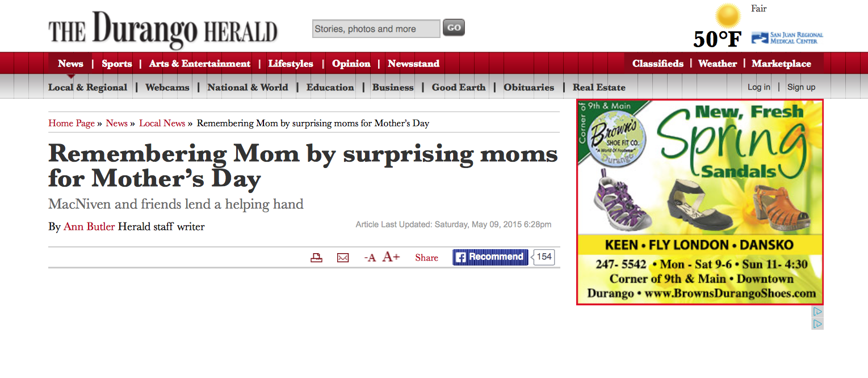Image resolution: width=868 pixels, height=378 pixels.
Task: Click the Share link
Action: pos(426,258)
